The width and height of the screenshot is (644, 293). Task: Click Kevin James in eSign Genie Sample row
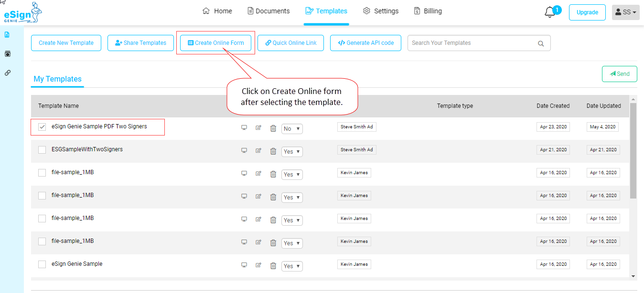(x=354, y=264)
